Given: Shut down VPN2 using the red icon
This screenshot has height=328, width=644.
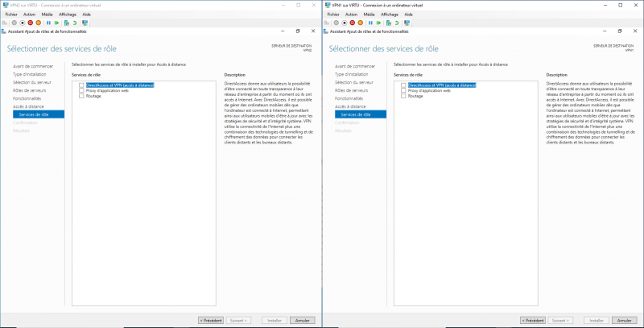Looking at the screenshot, I should (31, 23).
